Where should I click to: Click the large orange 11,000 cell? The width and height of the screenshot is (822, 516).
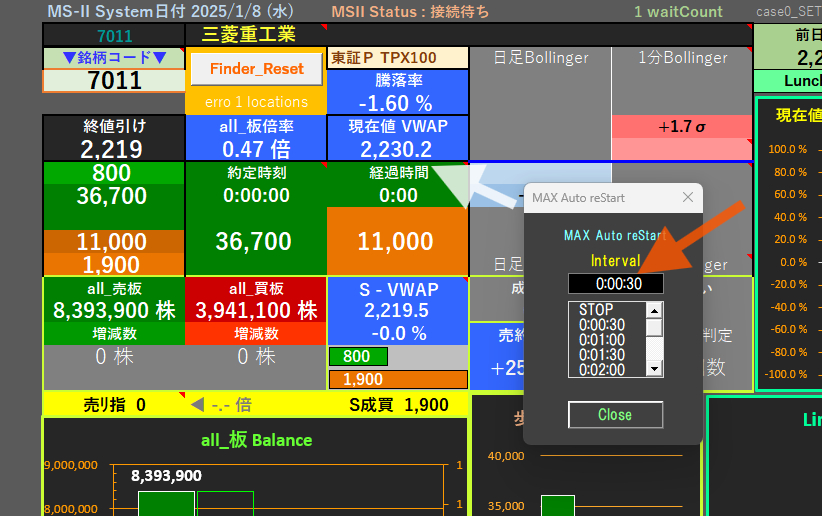(x=396, y=241)
